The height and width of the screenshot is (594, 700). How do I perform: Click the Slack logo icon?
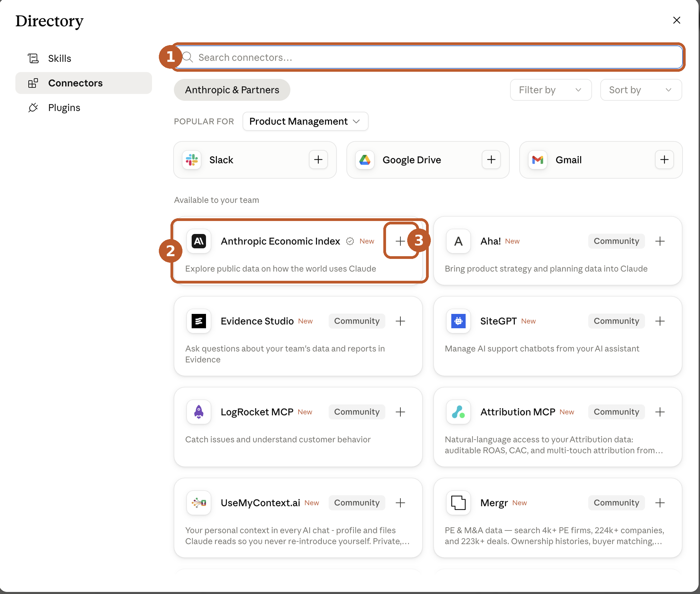pyautogui.click(x=192, y=160)
